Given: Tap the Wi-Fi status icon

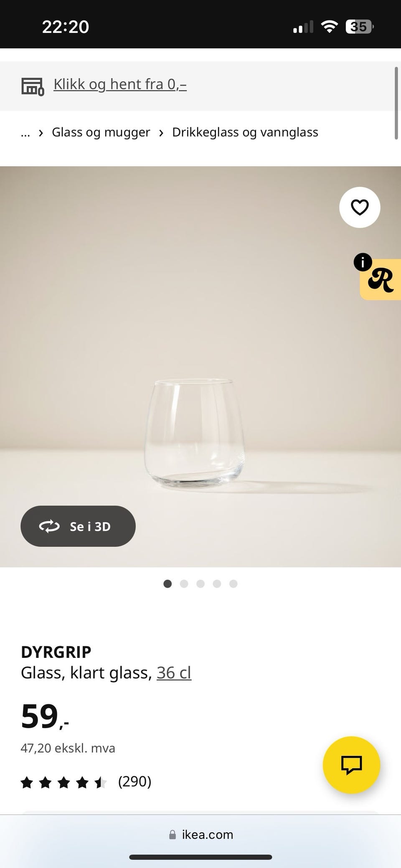Looking at the screenshot, I should click(x=329, y=27).
